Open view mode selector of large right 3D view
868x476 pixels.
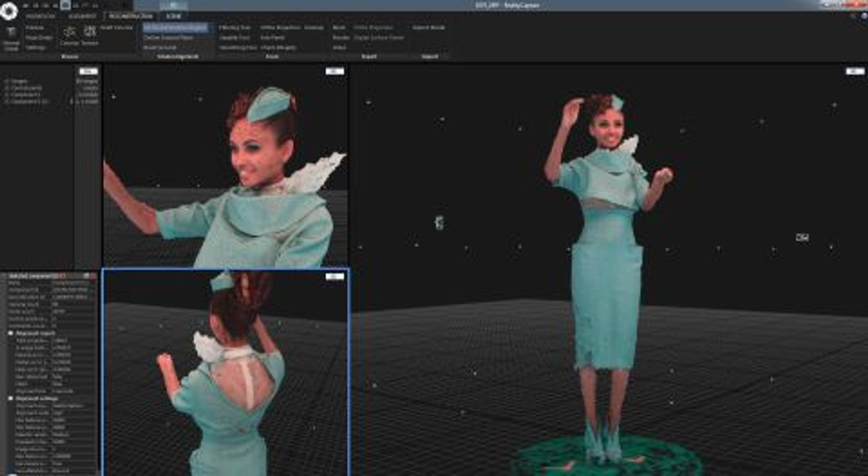854,71
